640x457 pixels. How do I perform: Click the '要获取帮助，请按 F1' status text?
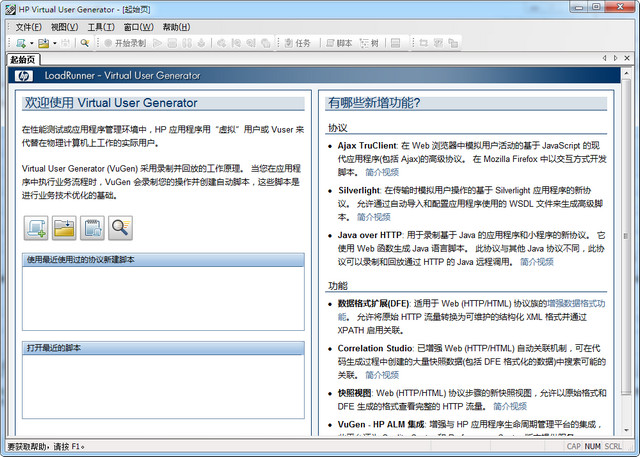46,446
